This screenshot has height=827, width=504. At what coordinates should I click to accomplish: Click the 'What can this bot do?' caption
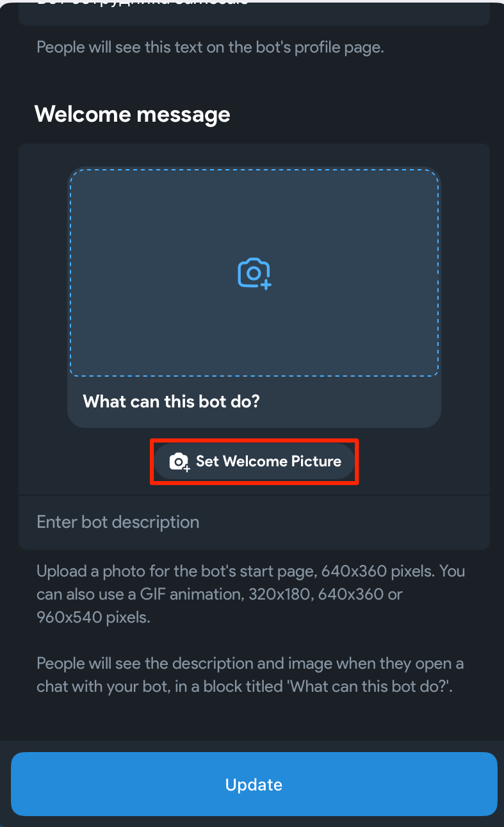[171, 402]
